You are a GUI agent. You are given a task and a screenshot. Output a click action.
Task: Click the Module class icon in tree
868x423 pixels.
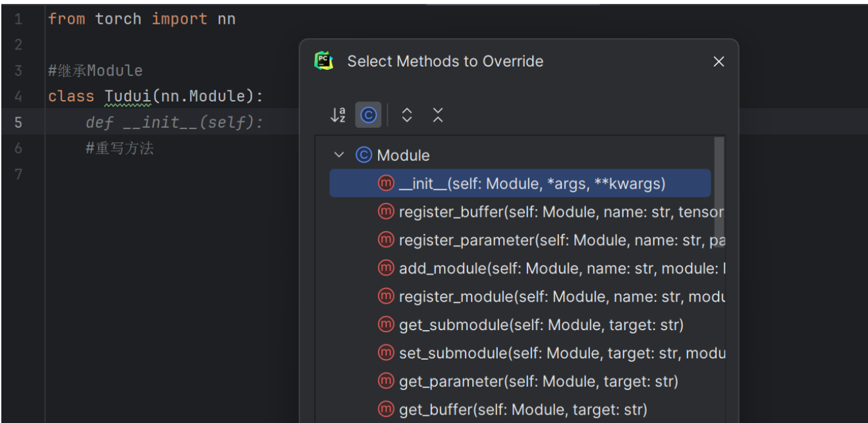[364, 155]
